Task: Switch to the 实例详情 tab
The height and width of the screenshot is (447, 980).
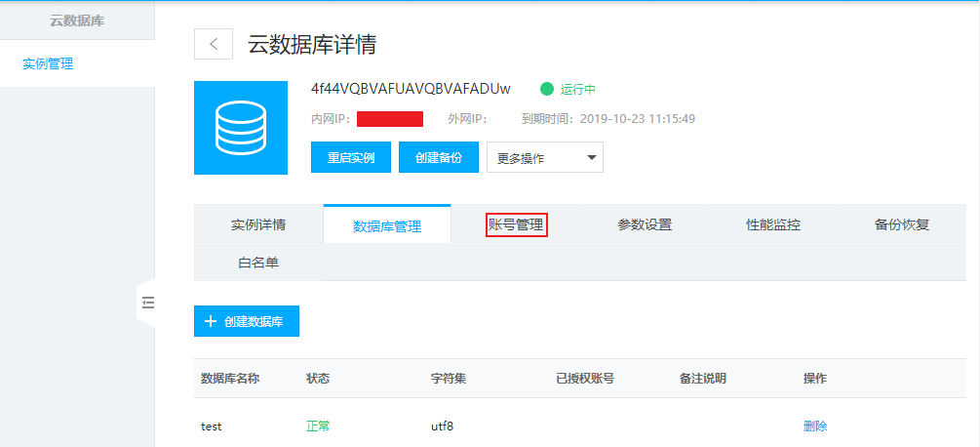Action: 258,224
